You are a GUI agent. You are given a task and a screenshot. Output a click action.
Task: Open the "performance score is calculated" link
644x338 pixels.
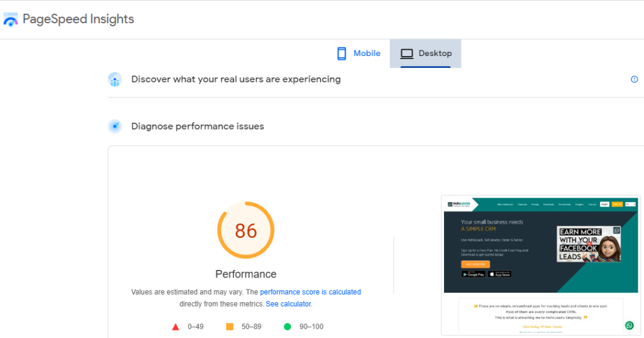click(x=310, y=292)
